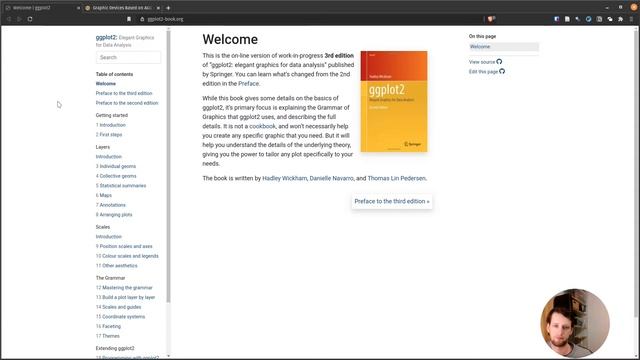Open the Layers Introduction link

click(109, 157)
